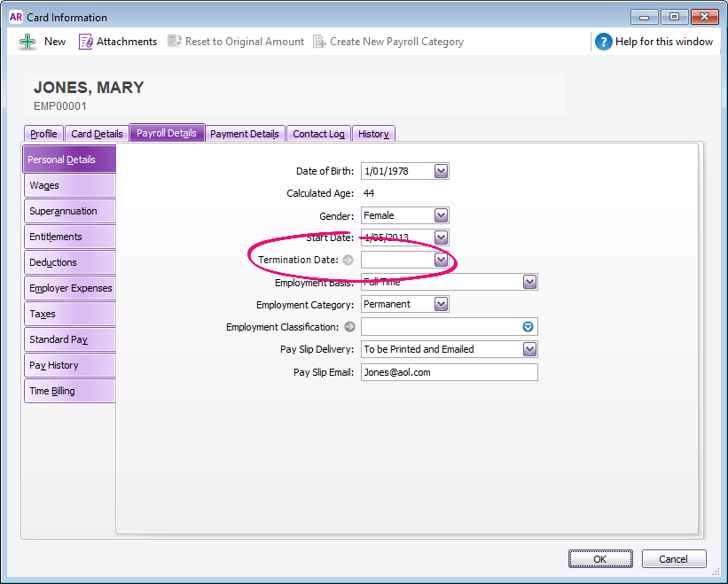Click the Help for this window icon
The width and height of the screenshot is (728, 584).
604,42
